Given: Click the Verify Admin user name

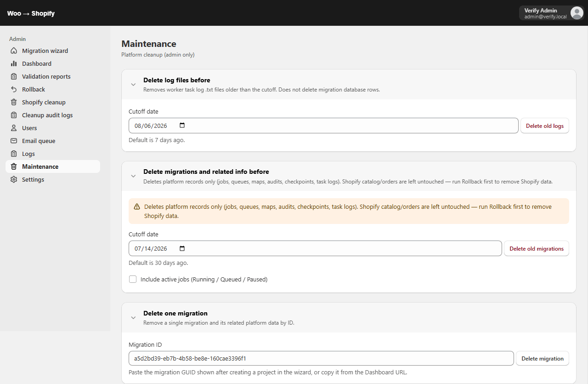Looking at the screenshot, I should [541, 10].
